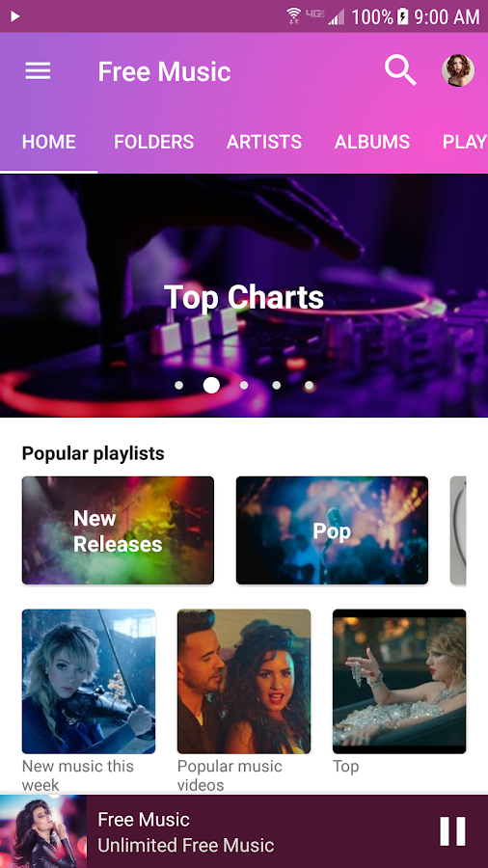
Task: Switch to the Folders tab
Action: pos(153,142)
